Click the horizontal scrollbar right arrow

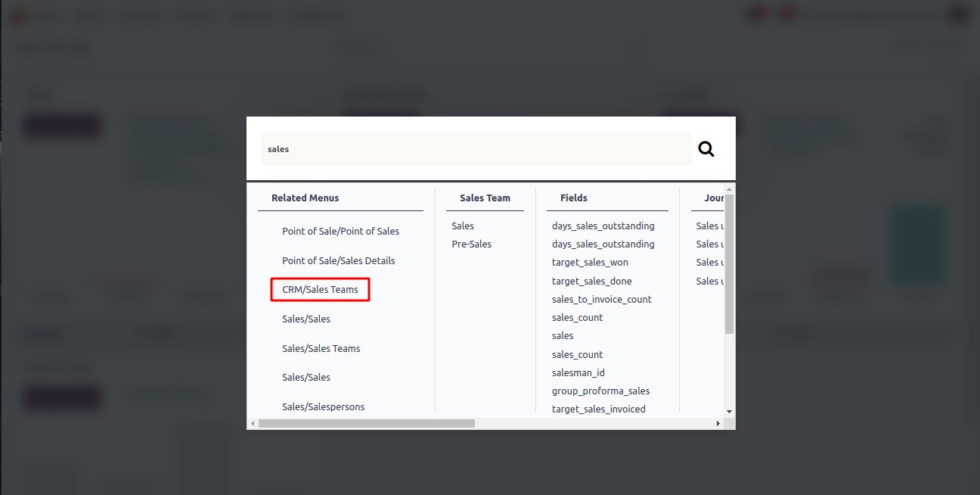click(x=718, y=424)
